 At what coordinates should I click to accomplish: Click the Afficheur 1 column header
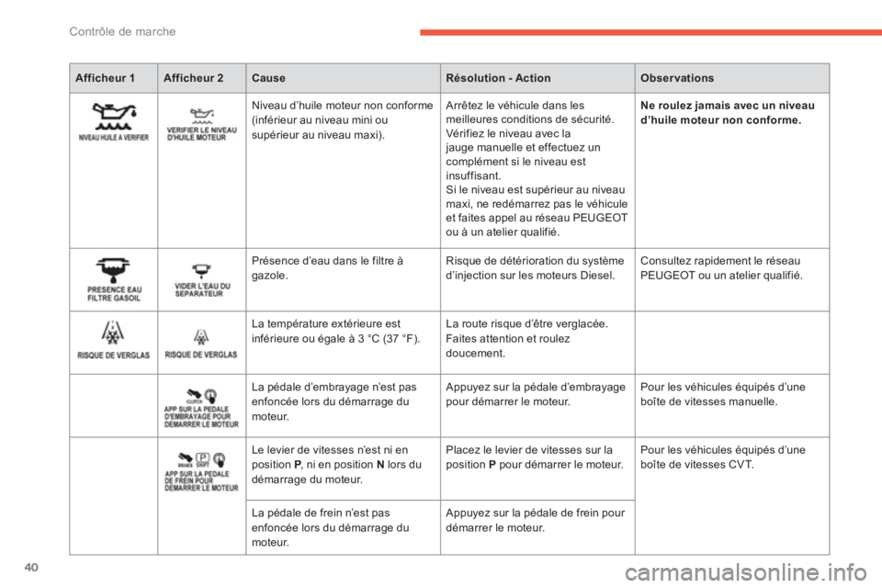(105, 78)
